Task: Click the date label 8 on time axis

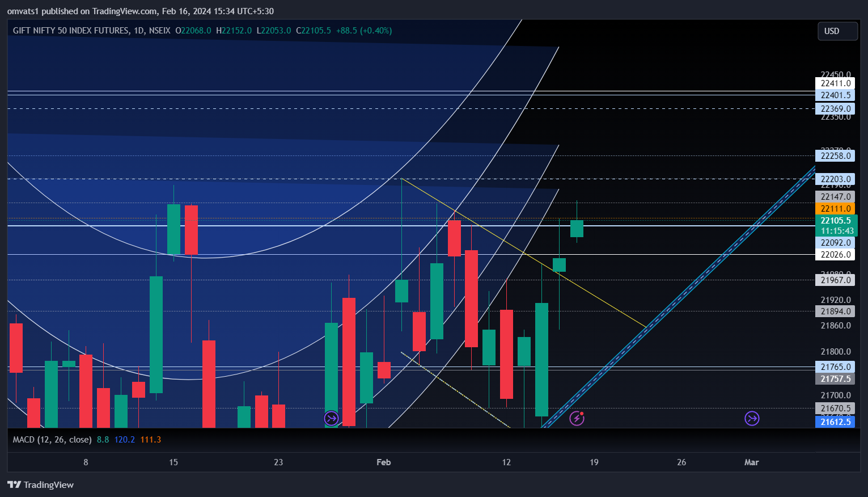Action: click(x=86, y=462)
